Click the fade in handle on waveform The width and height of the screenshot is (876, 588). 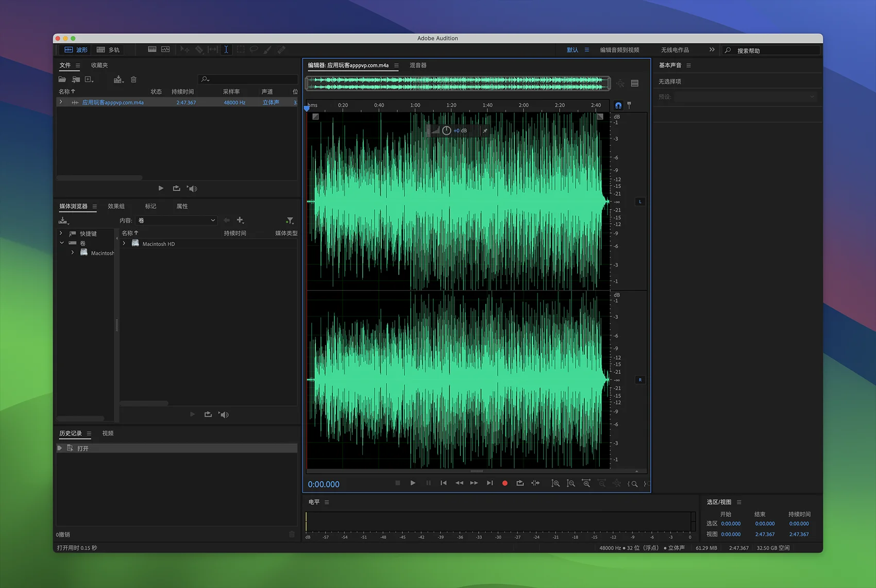(x=315, y=117)
